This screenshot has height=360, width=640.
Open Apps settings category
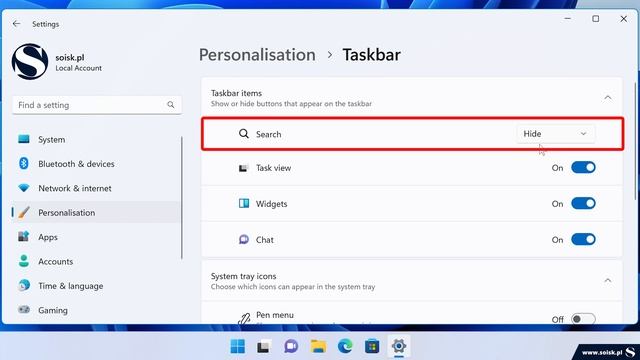(x=96, y=237)
